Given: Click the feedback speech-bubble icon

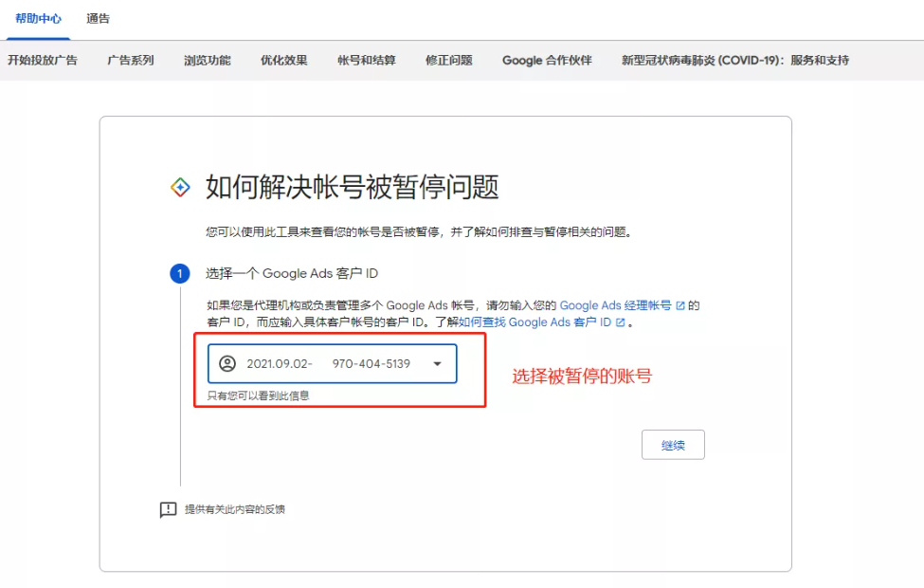Looking at the screenshot, I should click(169, 510).
